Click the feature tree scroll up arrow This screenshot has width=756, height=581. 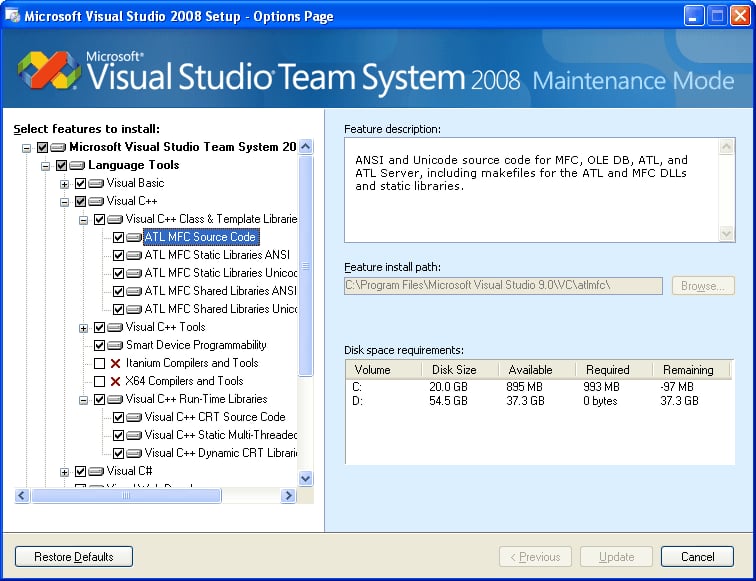click(x=306, y=146)
